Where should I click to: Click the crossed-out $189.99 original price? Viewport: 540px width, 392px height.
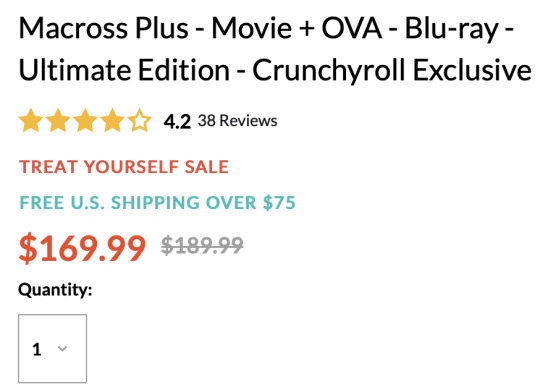(x=202, y=245)
